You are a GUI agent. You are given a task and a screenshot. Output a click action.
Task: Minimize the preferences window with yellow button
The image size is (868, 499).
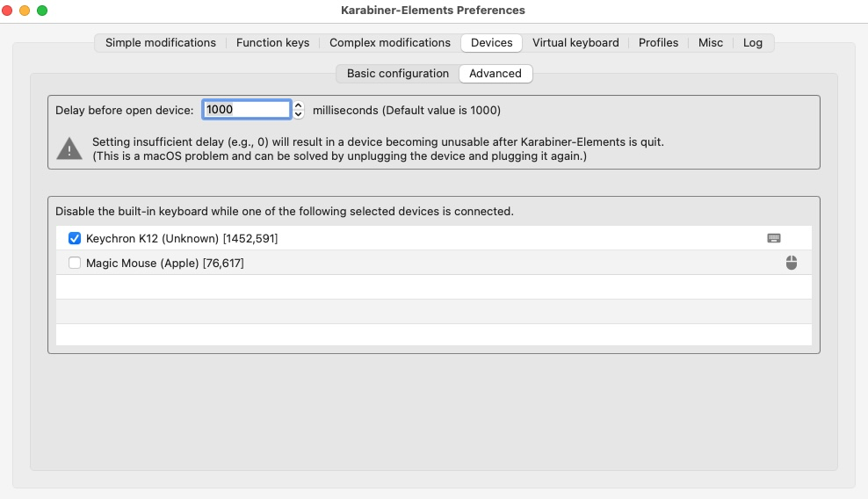25,11
